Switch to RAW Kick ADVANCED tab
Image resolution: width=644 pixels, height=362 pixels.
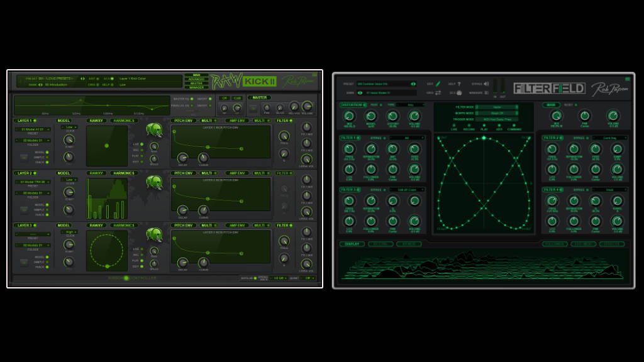(196, 79)
